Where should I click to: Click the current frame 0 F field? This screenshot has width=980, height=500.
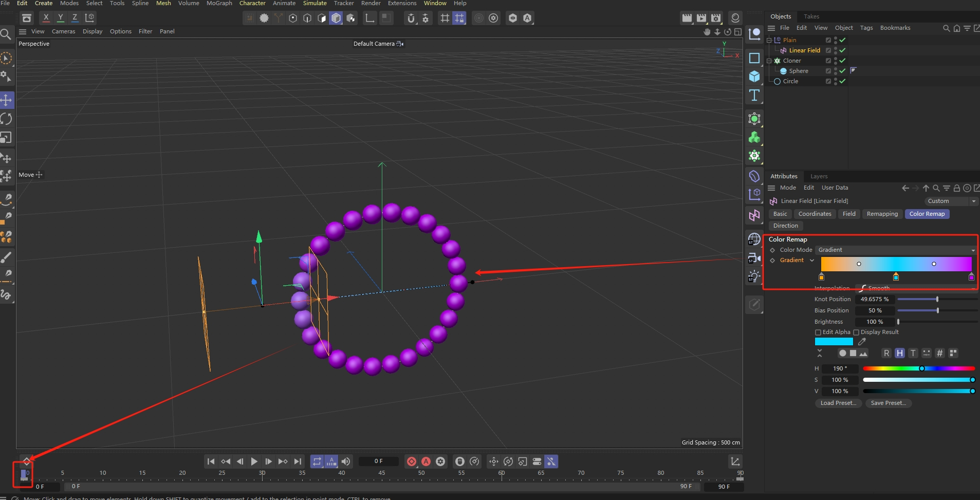(x=378, y=461)
